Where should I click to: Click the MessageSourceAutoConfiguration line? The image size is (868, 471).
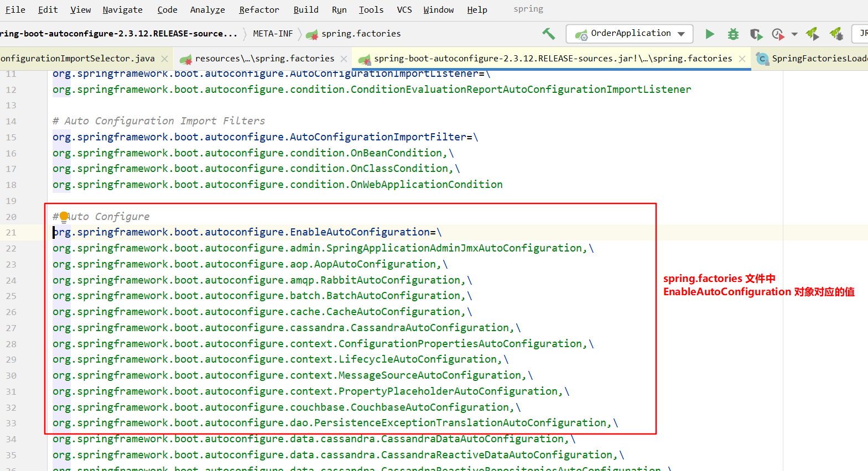point(293,375)
